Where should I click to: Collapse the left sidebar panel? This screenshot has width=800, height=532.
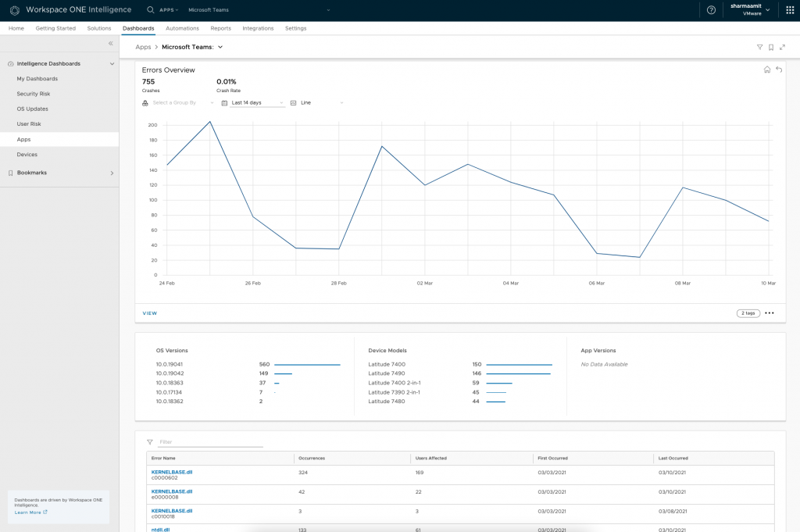(110, 43)
